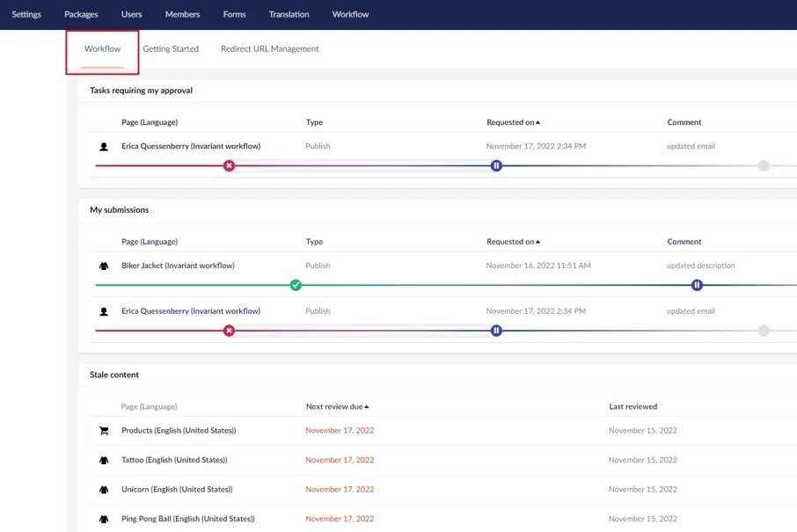Sort My submissions by Requested on
797x532 pixels.
pos(513,241)
